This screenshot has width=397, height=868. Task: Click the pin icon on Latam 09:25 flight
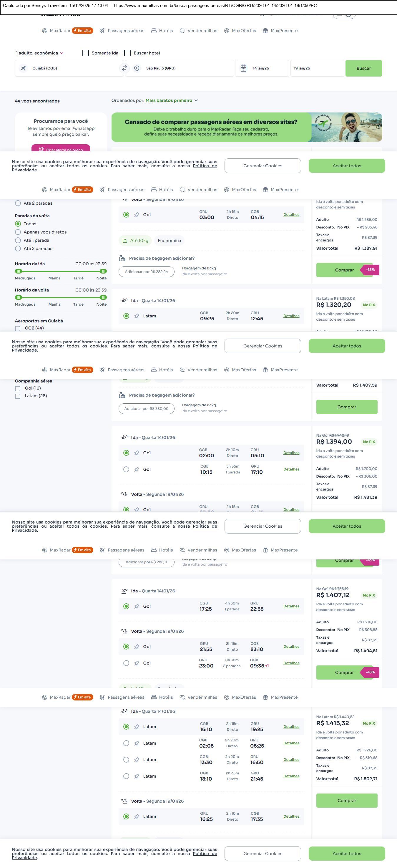point(137,316)
